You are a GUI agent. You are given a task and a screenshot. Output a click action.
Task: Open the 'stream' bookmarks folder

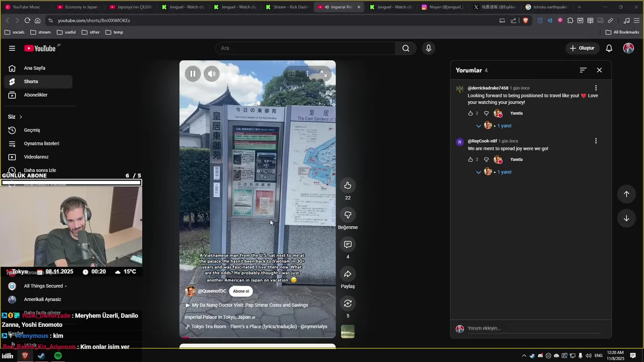coord(40,32)
